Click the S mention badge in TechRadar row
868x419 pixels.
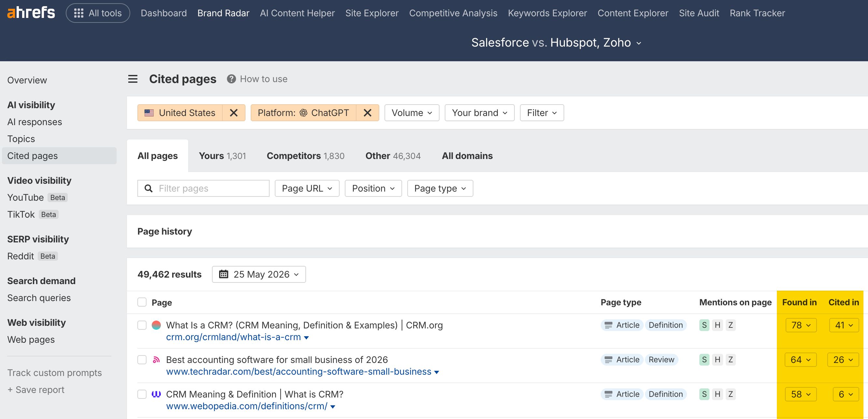(x=704, y=360)
